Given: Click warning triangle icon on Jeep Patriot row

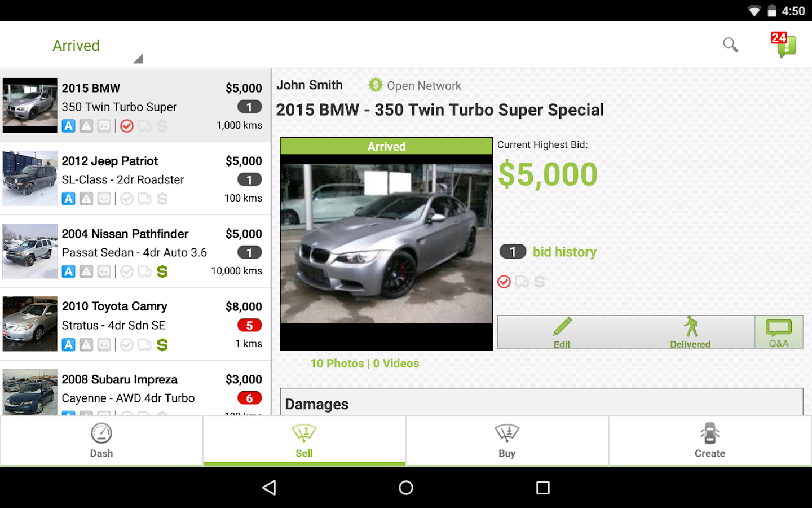Looking at the screenshot, I should pyautogui.click(x=86, y=199).
